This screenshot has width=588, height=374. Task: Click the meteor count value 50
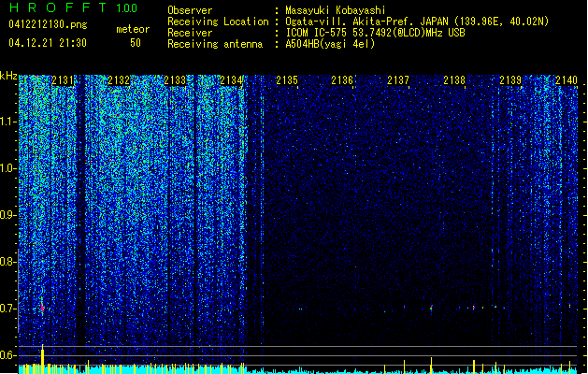point(136,43)
